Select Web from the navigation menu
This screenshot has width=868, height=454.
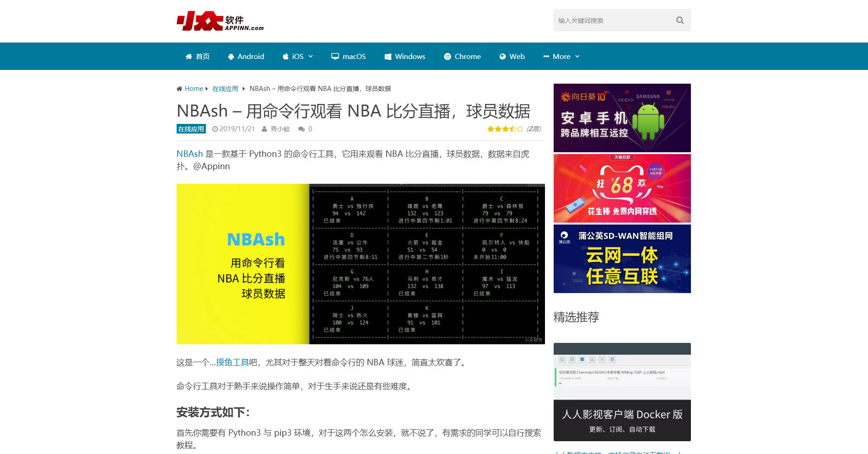coord(517,56)
